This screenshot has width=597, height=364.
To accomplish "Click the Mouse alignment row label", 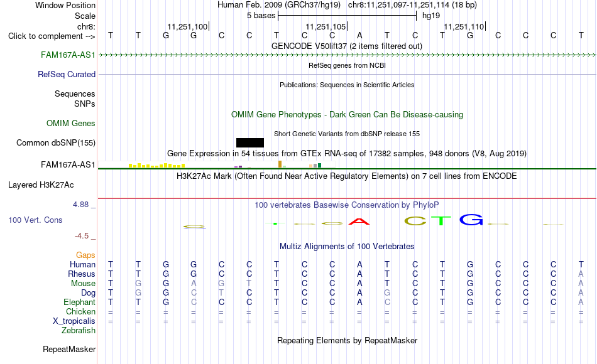I will pos(83,284).
